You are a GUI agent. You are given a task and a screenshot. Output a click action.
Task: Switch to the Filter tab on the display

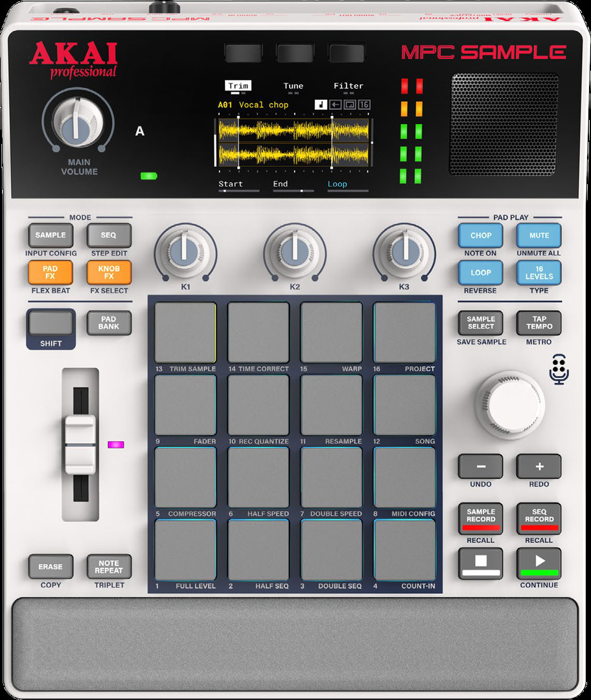348,86
